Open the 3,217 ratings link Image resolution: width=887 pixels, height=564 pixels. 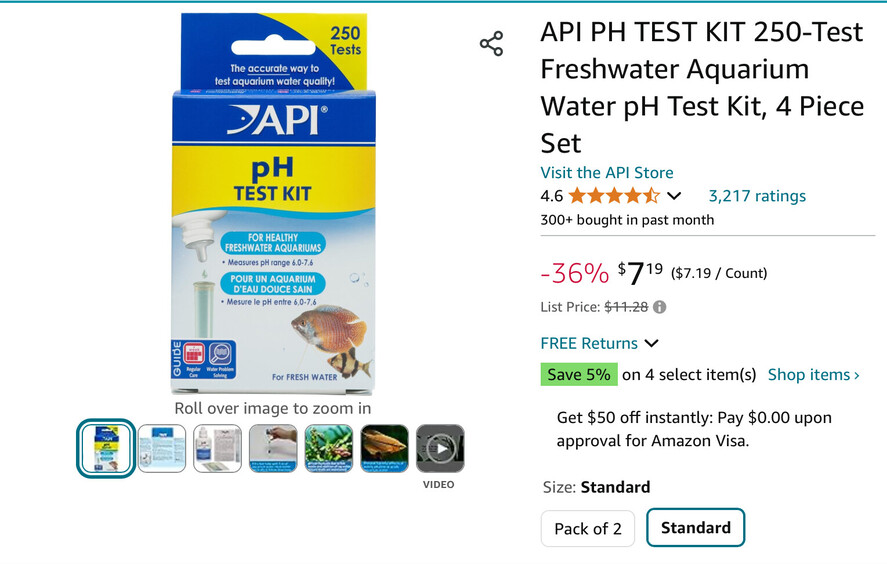[757, 196]
